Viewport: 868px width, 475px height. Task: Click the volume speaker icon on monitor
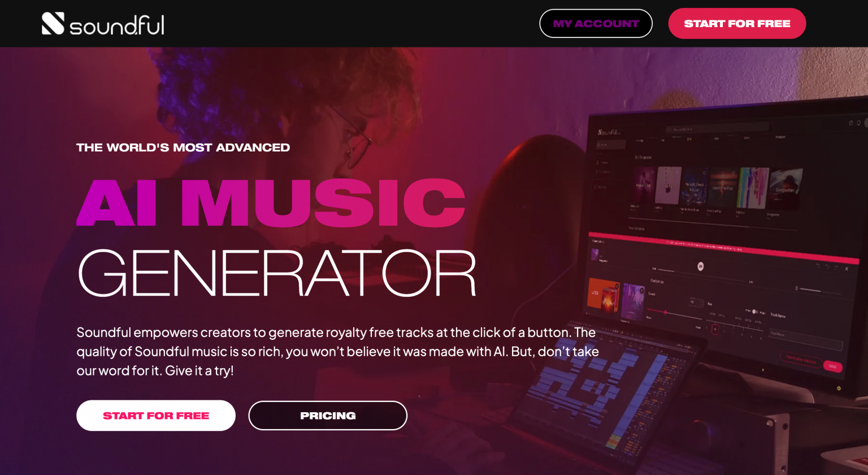click(797, 288)
